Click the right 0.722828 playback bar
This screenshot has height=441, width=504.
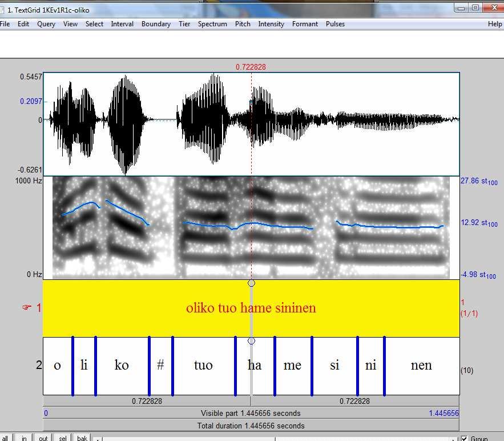[x=355, y=401]
